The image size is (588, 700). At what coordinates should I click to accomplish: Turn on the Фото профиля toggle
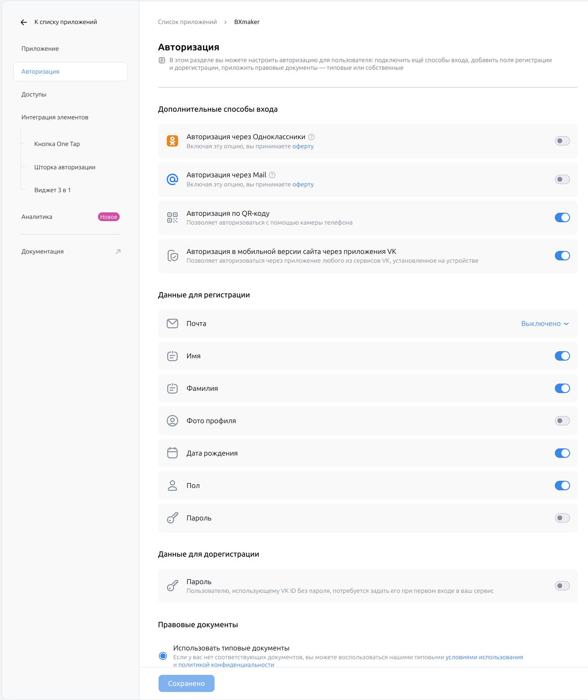click(562, 421)
